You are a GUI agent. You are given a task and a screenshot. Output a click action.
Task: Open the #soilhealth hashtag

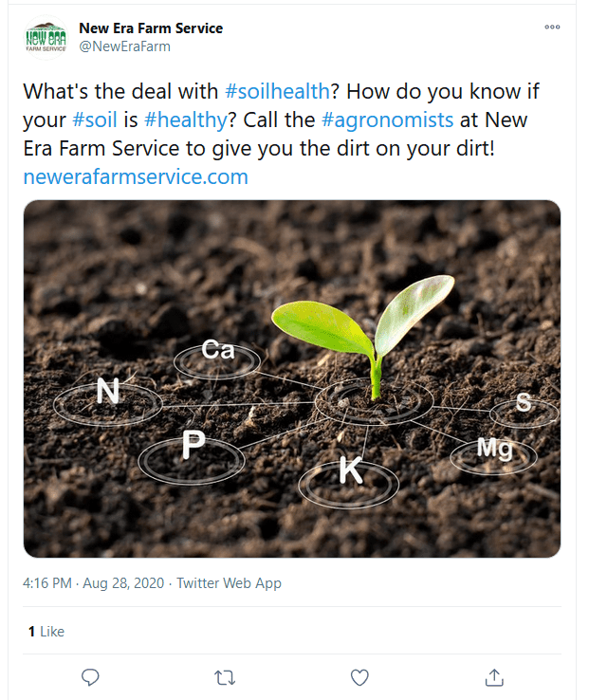[x=277, y=92]
